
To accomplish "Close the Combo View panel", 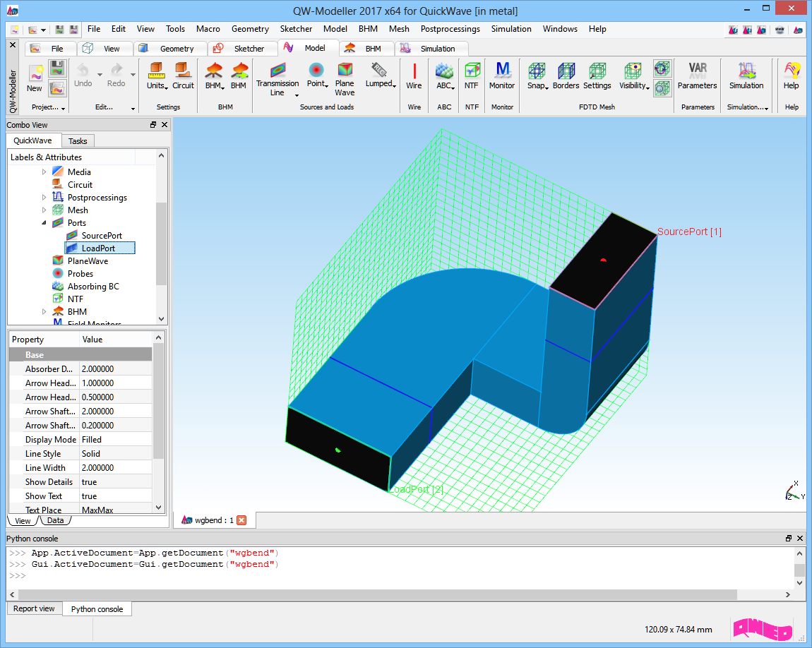I will (165, 125).
